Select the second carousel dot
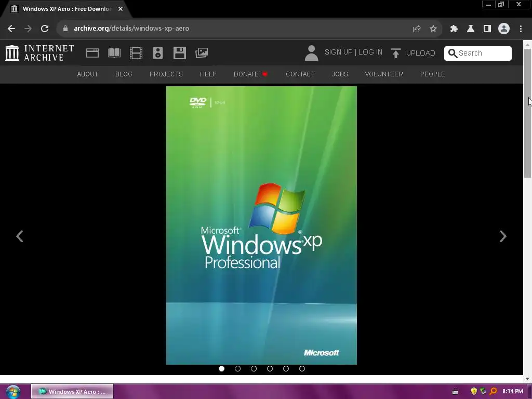This screenshot has width=532, height=399. 237,368
